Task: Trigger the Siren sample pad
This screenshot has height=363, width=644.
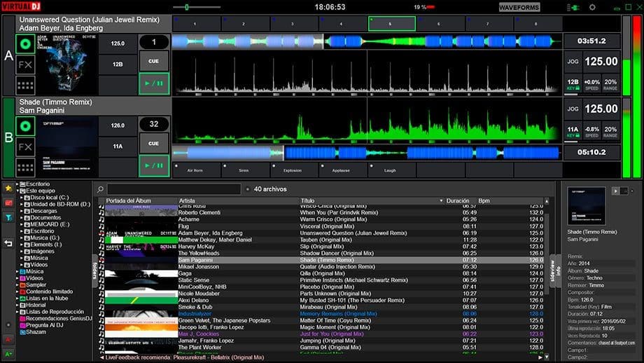Action: coord(246,170)
